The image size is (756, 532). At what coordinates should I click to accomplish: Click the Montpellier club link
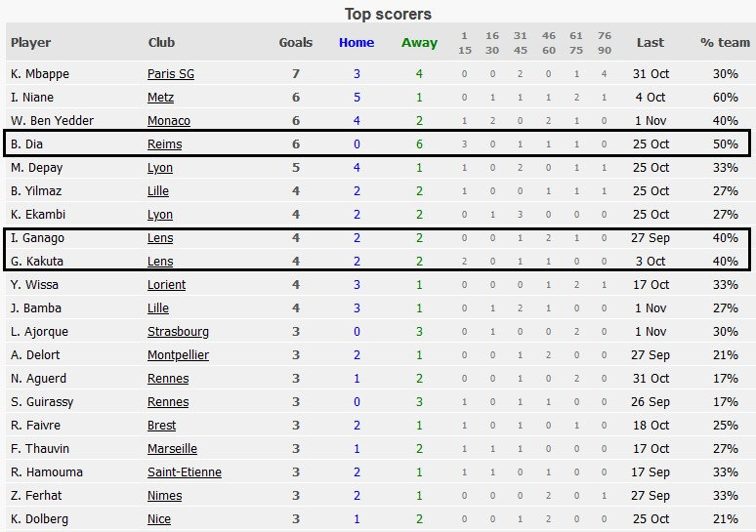point(178,355)
